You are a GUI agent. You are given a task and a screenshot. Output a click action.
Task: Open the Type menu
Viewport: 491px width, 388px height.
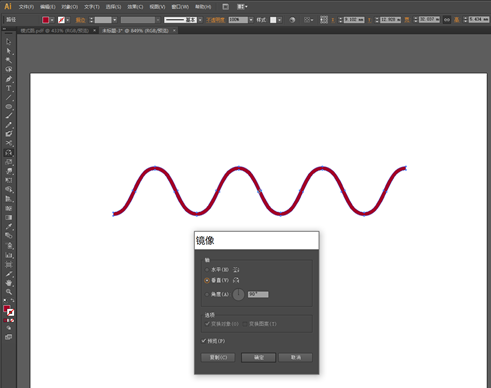92,7
